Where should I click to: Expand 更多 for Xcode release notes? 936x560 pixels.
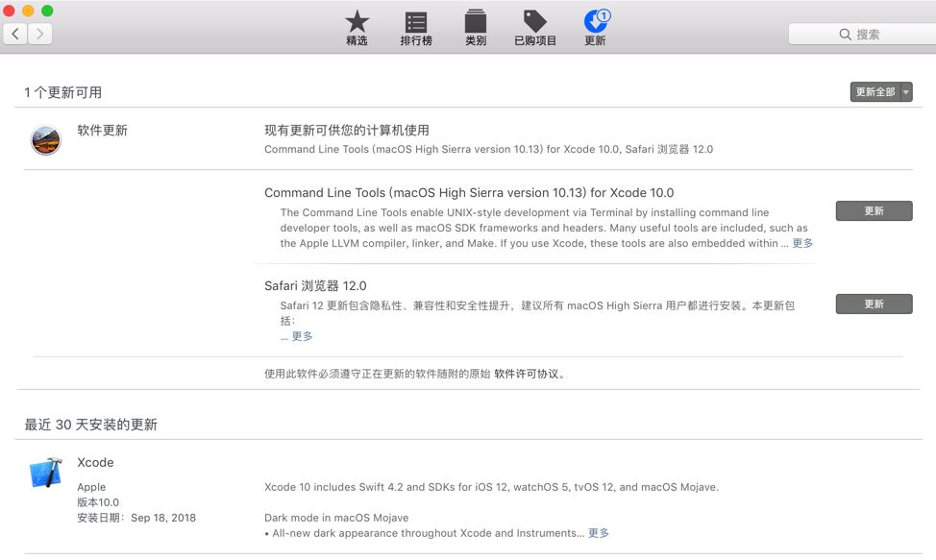[599, 533]
